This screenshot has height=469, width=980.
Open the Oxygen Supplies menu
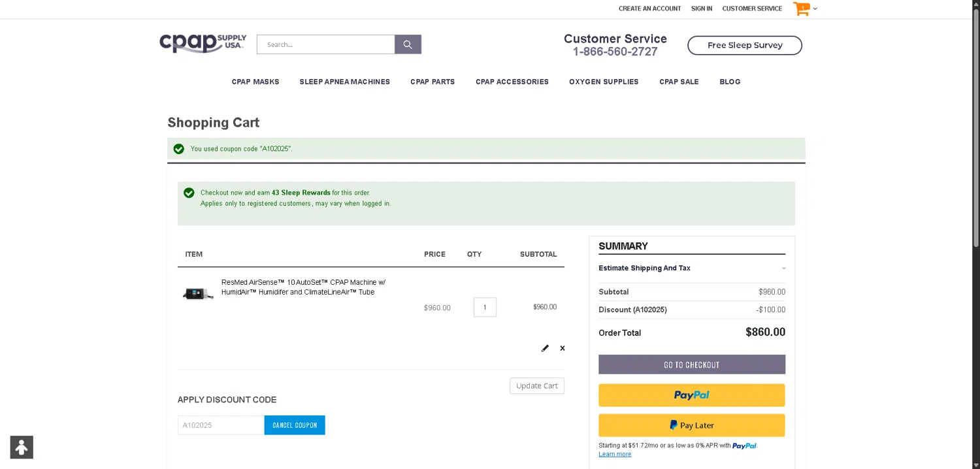[604, 82]
